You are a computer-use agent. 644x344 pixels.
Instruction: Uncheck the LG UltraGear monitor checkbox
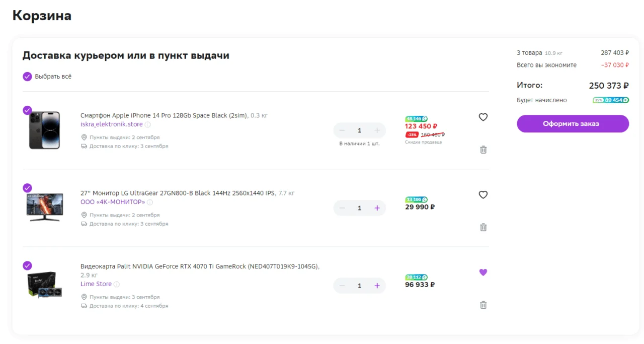(27, 188)
